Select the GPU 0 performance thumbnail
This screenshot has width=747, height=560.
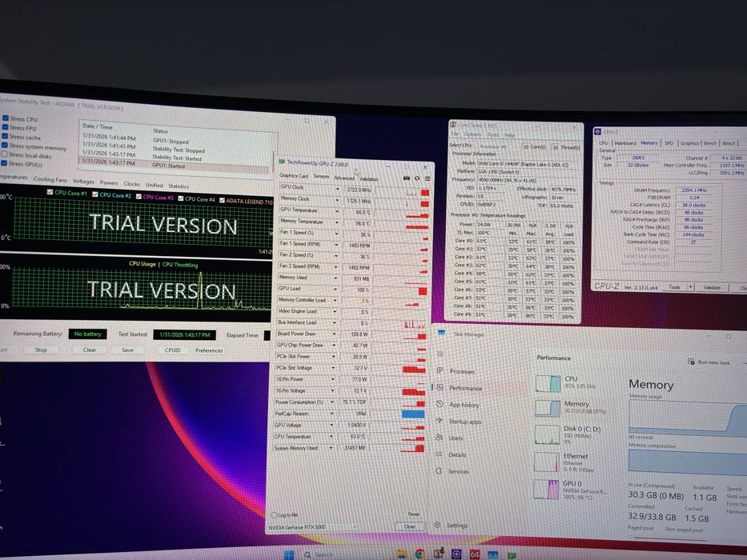coord(546,489)
